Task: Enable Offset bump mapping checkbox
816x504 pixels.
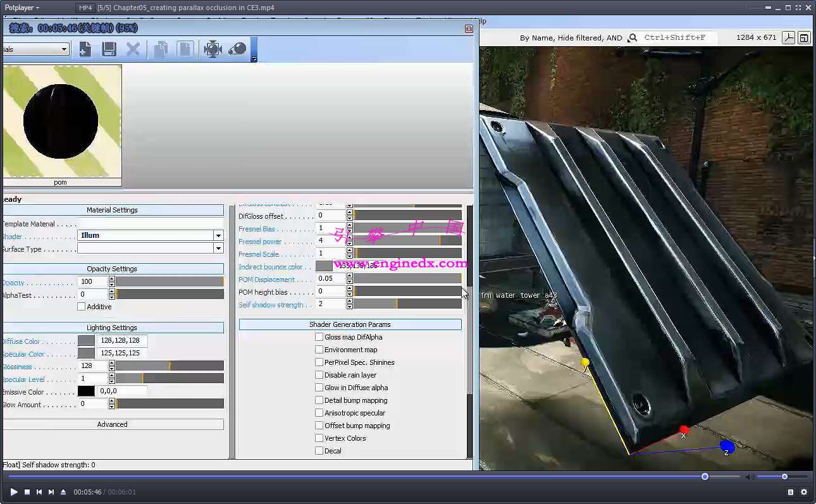Action: pos(319,426)
